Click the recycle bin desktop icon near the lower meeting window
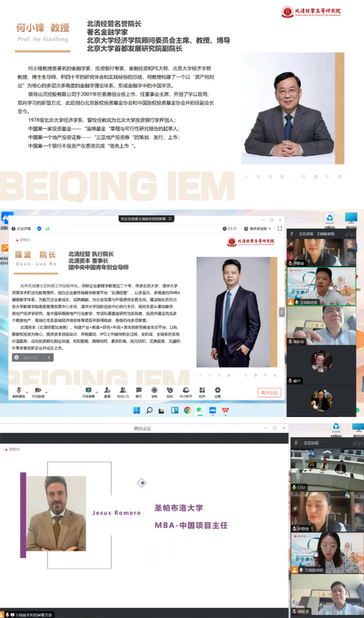This screenshot has width=364, height=618. (336, 428)
